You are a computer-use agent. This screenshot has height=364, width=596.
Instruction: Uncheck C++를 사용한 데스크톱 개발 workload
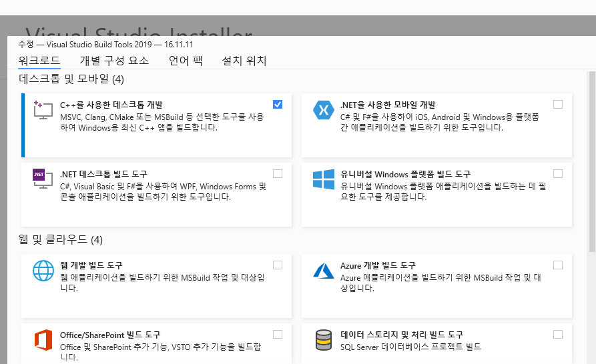[278, 105]
